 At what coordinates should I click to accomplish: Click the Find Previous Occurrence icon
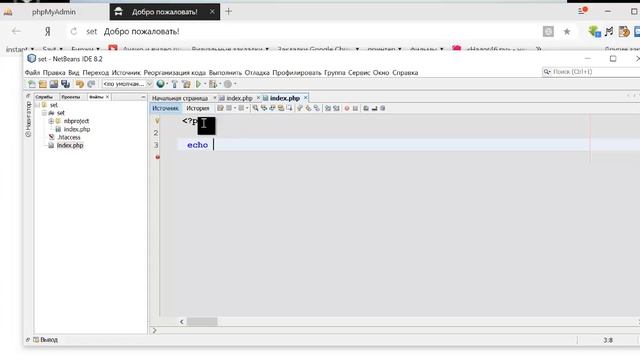point(264,108)
